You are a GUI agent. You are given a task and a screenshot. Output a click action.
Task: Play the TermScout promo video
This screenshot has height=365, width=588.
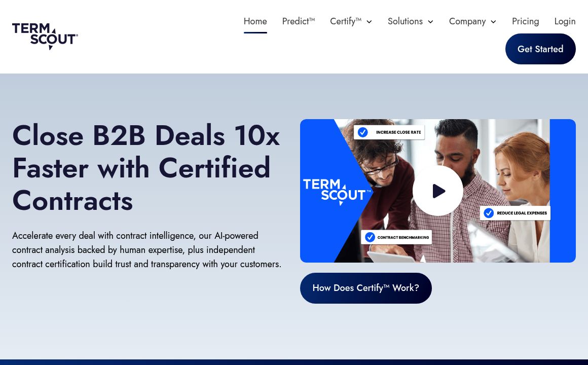click(437, 191)
